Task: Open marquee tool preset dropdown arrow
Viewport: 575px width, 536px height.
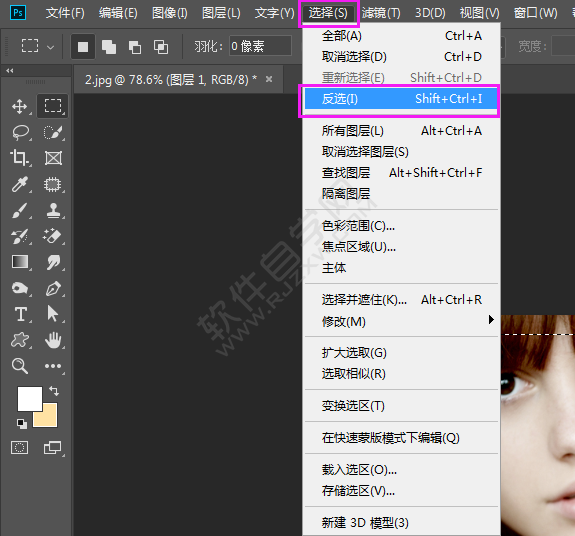Action: (51, 47)
